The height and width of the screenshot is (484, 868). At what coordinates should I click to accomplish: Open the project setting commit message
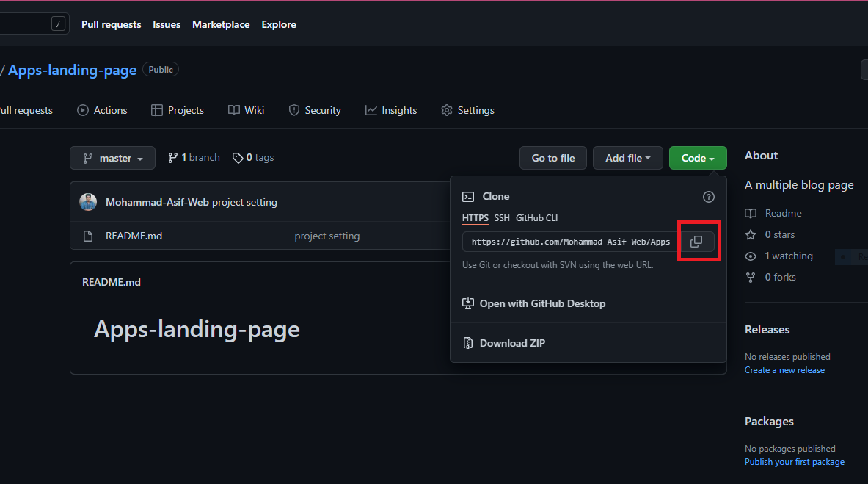[244, 203]
